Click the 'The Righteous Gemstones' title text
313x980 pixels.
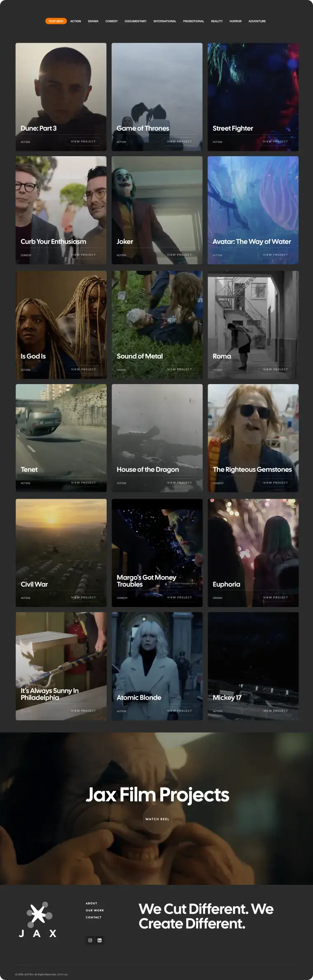coord(252,469)
